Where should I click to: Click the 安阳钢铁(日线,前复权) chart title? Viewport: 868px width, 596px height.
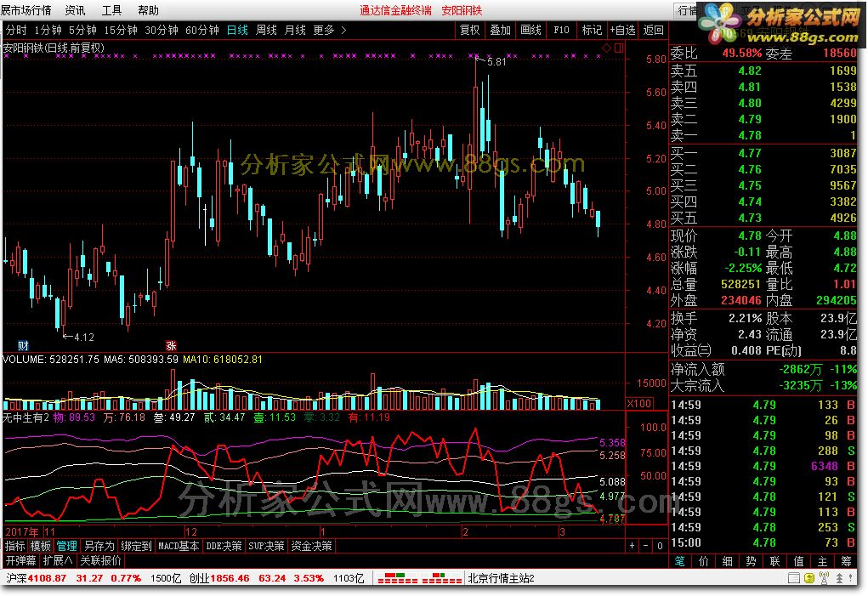pos(54,48)
